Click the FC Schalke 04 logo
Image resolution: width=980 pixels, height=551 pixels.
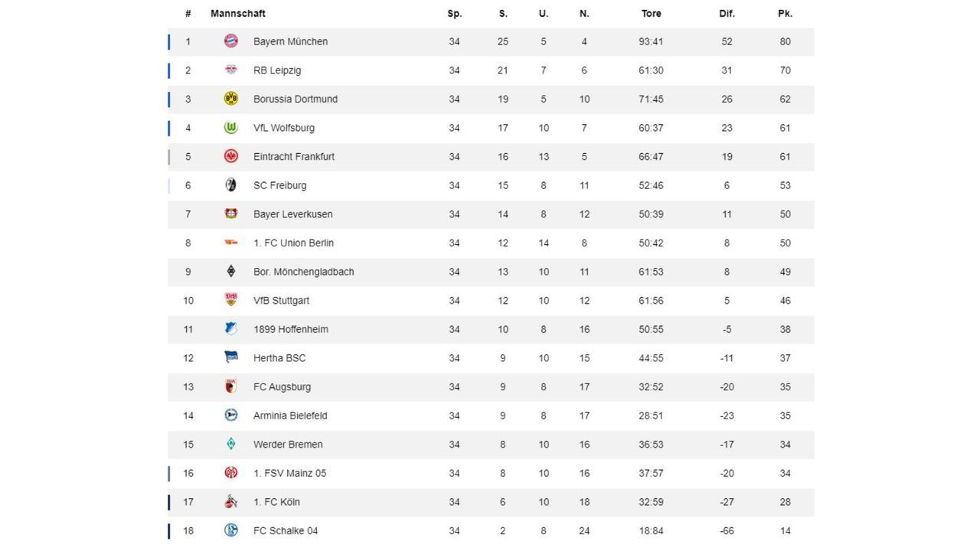[x=230, y=530]
